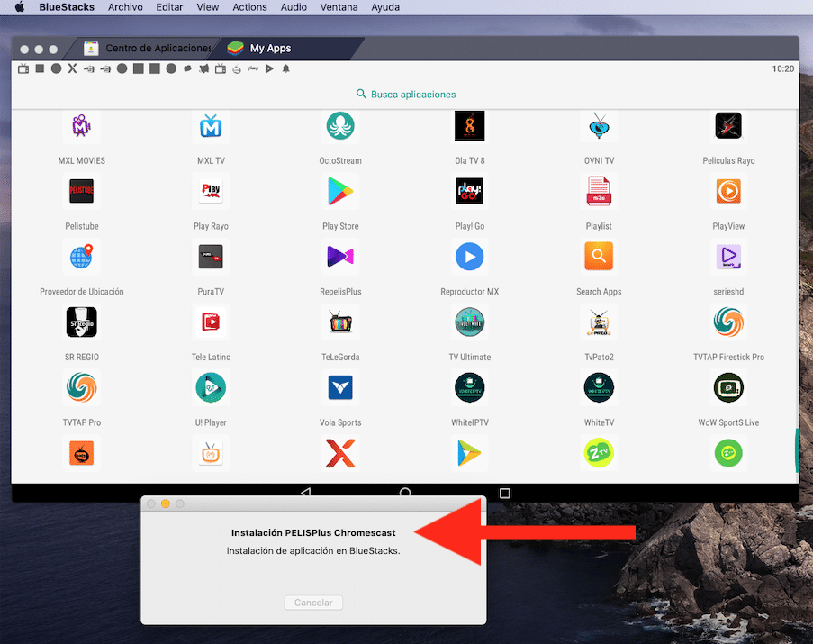Click the Busca aplicaciones search field
813x644 pixels.
(406, 94)
